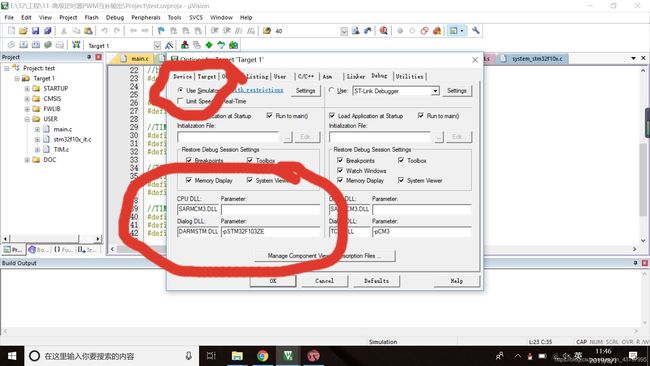Open the Target 1 selection dropdown
This screenshot has width=650, height=366.
157,45
